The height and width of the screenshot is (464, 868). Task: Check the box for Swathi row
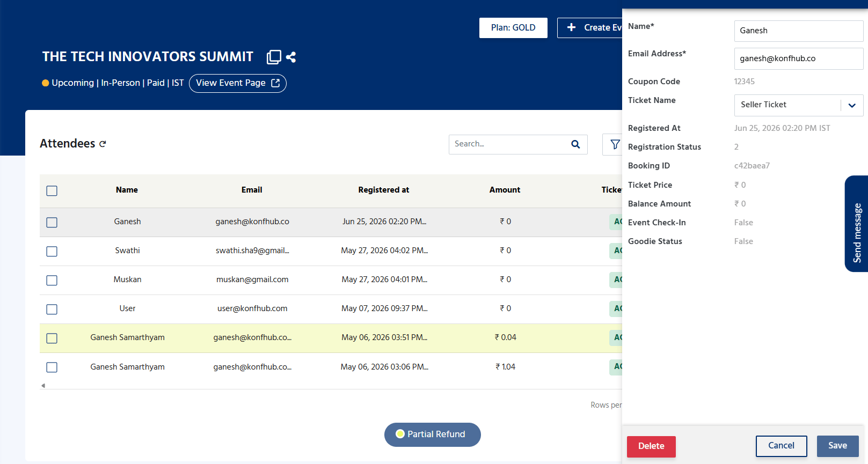[x=52, y=252]
